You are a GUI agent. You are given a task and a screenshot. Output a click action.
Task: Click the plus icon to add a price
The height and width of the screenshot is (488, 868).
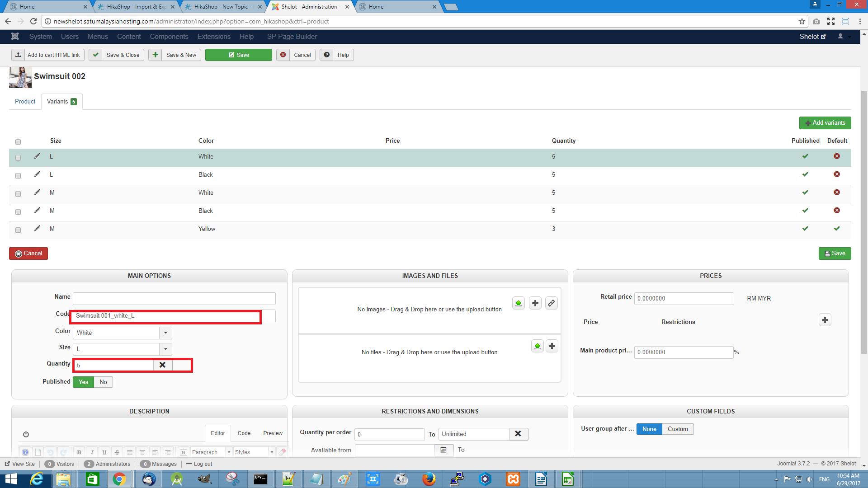825,320
